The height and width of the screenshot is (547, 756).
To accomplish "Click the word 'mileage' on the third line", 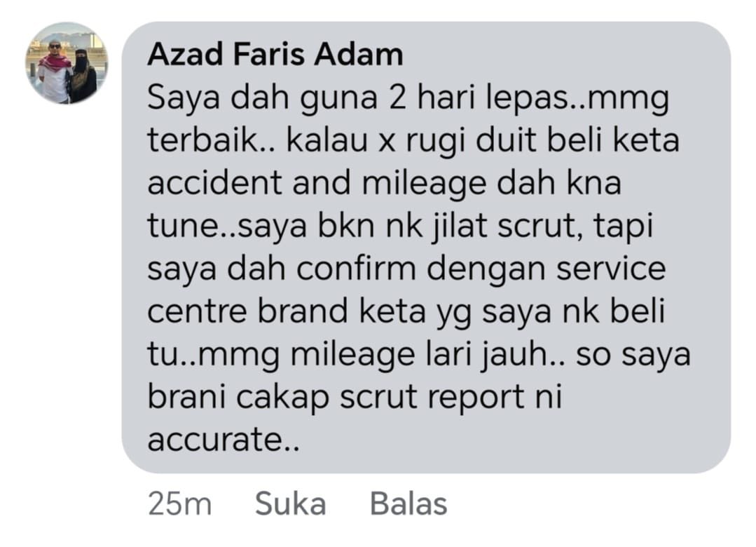I will [423, 184].
